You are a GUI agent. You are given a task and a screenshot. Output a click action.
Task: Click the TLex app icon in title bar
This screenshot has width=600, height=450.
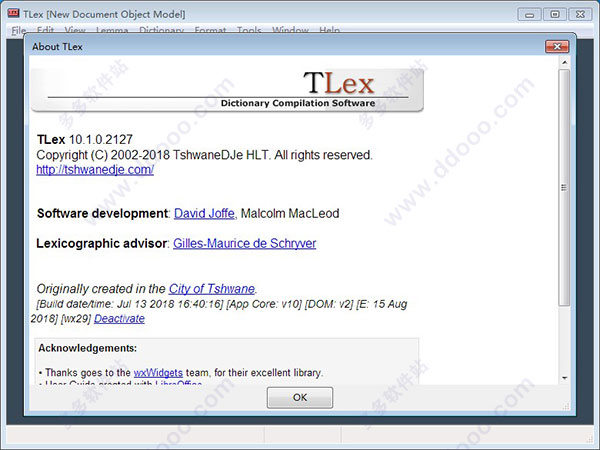coord(13,14)
